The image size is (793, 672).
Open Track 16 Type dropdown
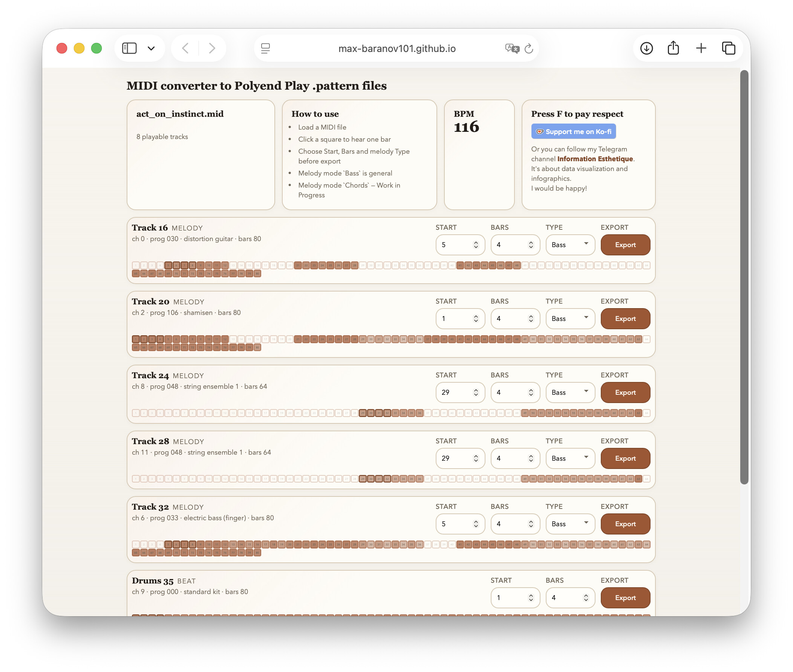coord(570,245)
